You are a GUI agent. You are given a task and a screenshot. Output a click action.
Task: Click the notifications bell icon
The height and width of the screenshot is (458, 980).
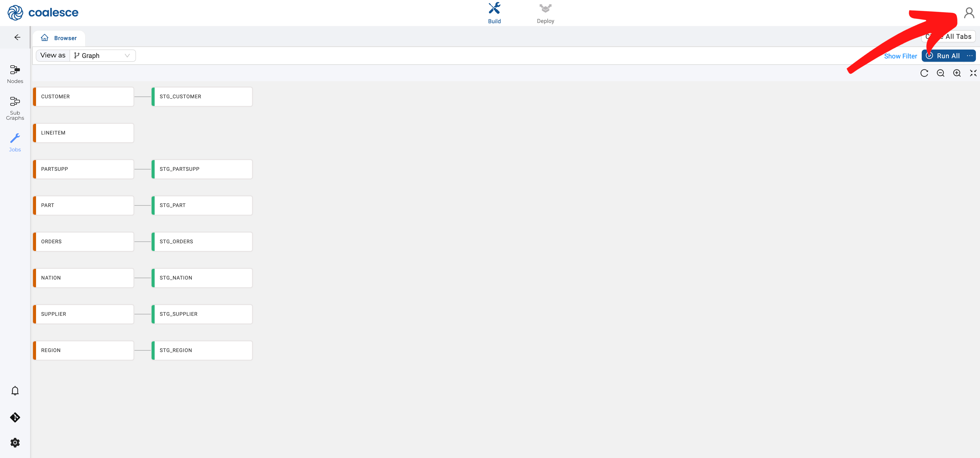coord(15,390)
